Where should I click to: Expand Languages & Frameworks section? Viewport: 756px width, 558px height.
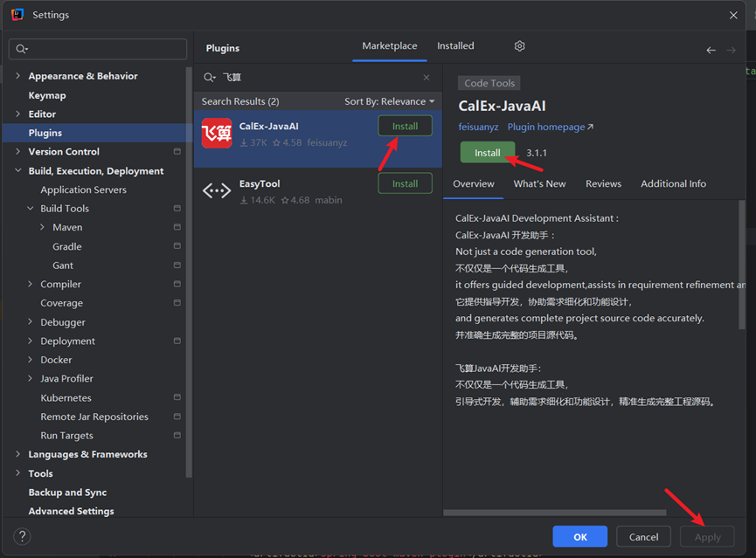pos(17,454)
